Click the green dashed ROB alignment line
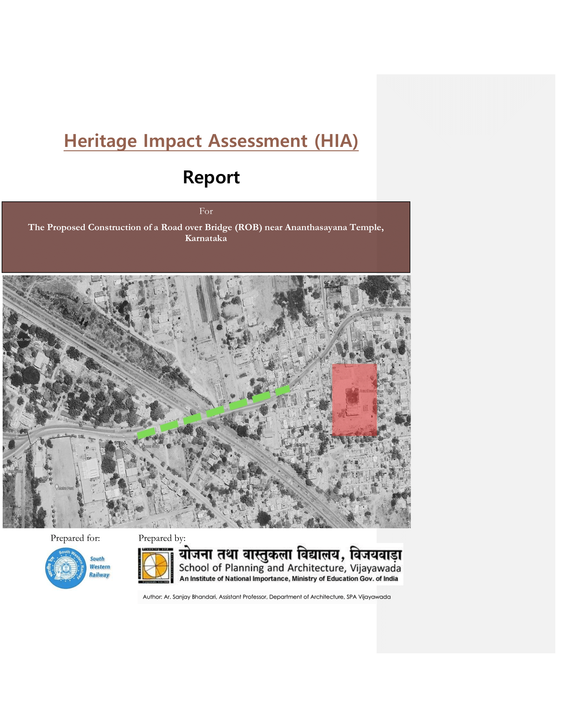 click(x=214, y=411)
